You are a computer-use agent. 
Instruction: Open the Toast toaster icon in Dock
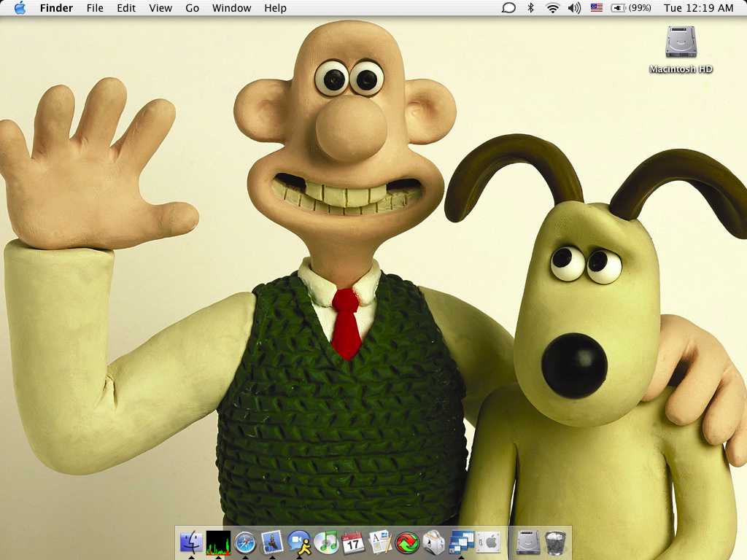(x=434, y=542)
